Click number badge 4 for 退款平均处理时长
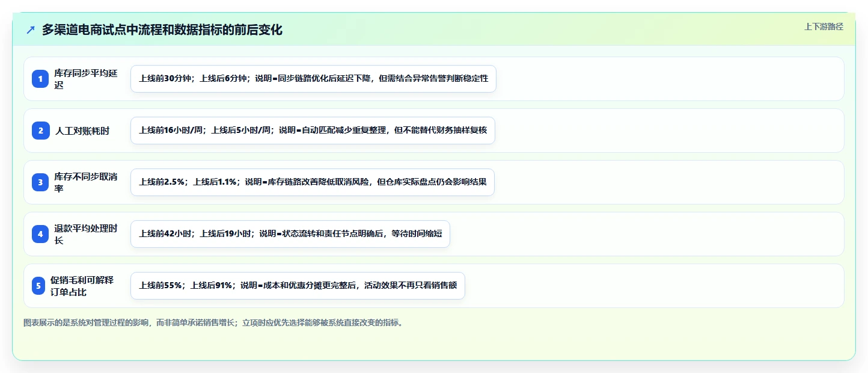This screenshot has height=373, width=868. click(40, 234)
